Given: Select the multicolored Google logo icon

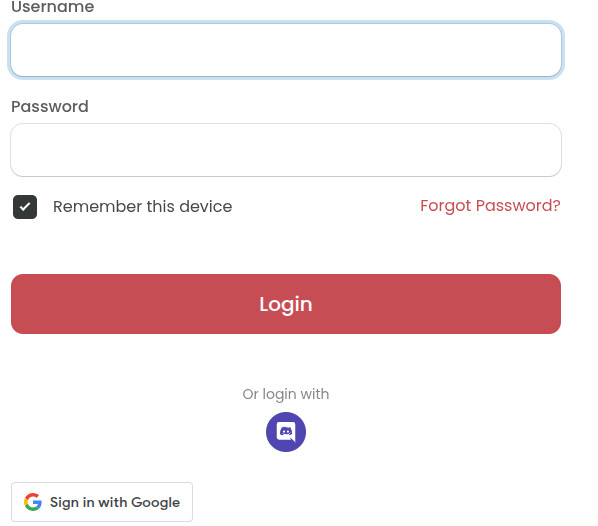Looking at the screenshot, I should pyautogui.click(x=33, y=502).
